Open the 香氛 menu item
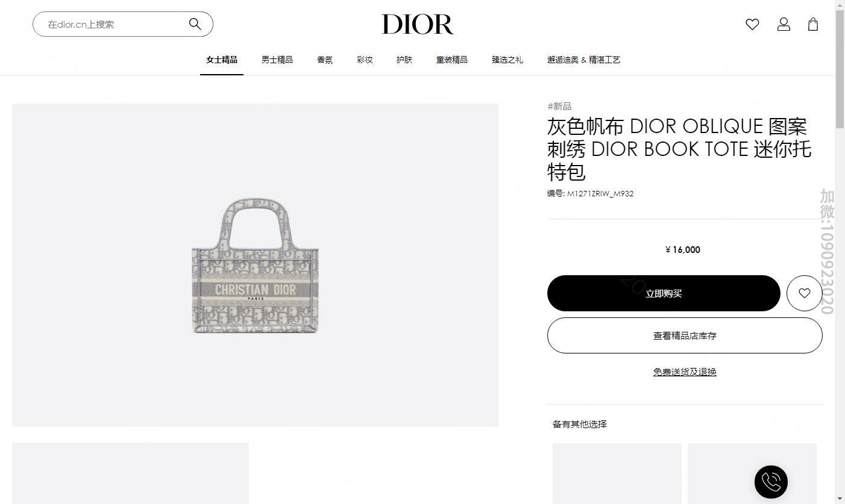The image size is (845, 504). (x=325, y=60)
